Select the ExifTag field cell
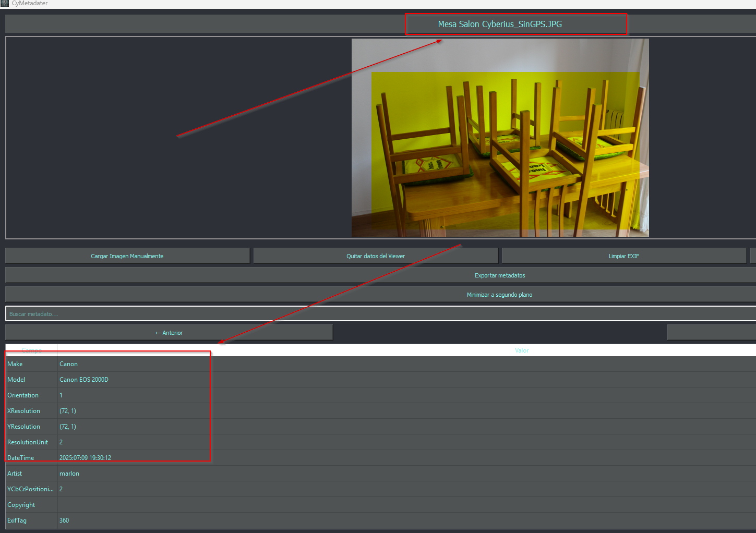This screenshot has width=756, height=533. coord(31,520)
